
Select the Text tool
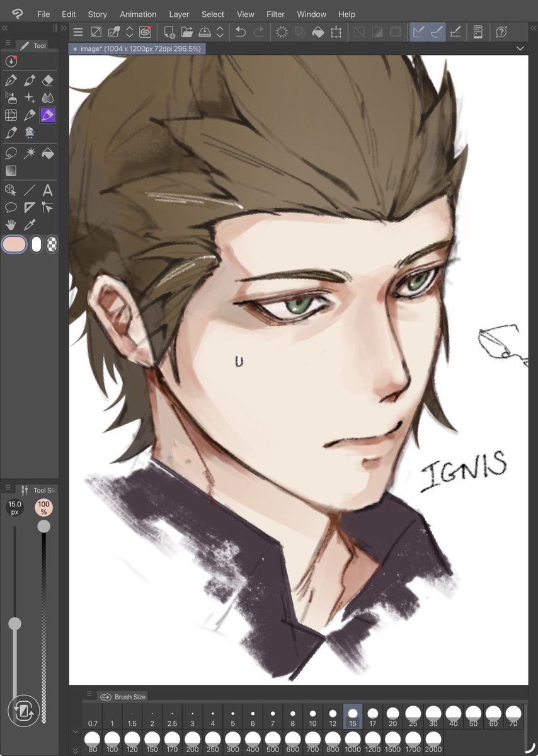tap(48, 190)
